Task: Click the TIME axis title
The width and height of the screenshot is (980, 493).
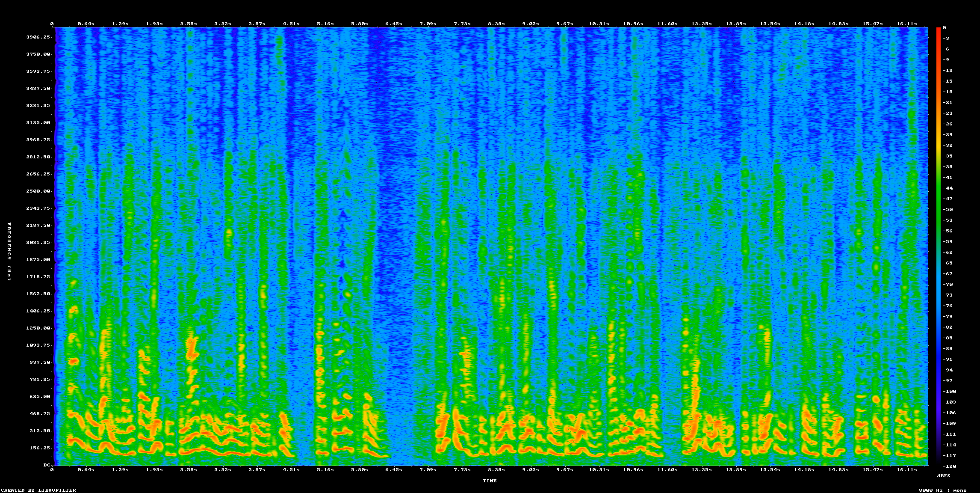Action: pyautogui.click(x=490, y=481)
